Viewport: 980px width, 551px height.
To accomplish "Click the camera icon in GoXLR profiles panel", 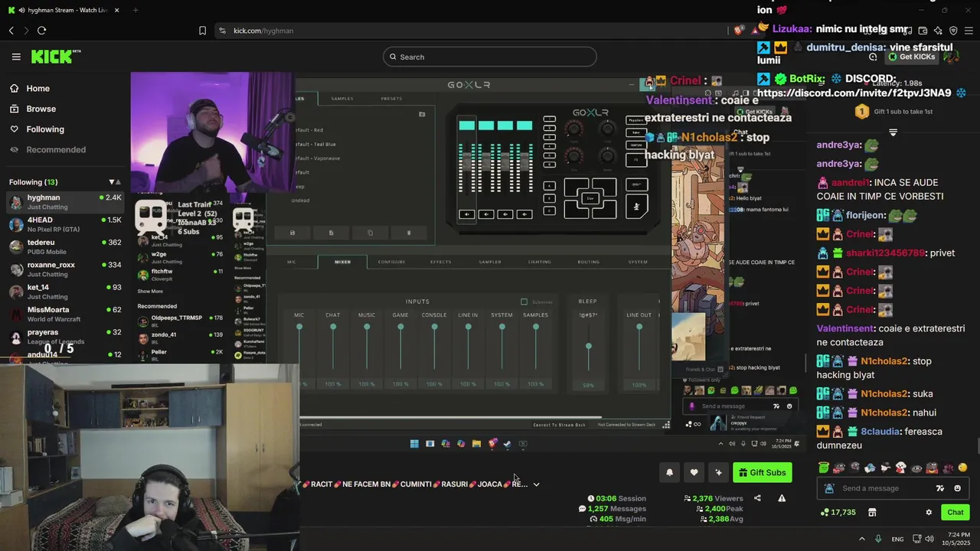I will click(x=422, y=114).
